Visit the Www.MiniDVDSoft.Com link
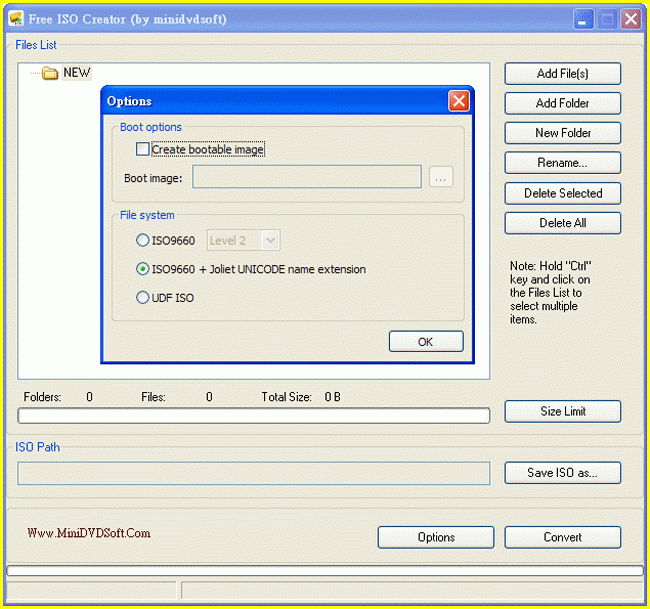The height and width of the screenshot is (609, 650). tap(89, 534)
